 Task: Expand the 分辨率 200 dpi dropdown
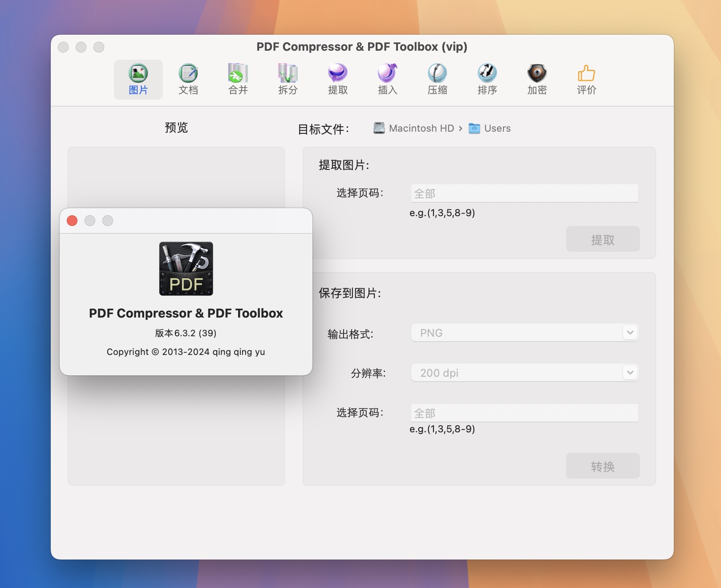tap(524, 373)
